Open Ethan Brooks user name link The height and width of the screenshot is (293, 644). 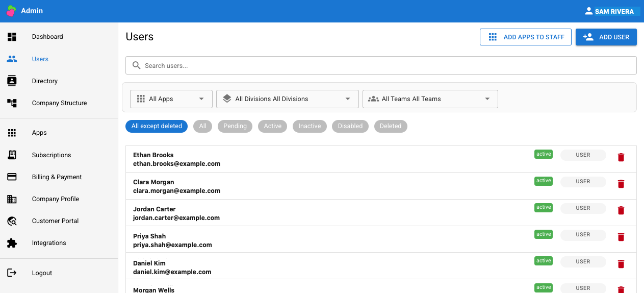point(153,155)
